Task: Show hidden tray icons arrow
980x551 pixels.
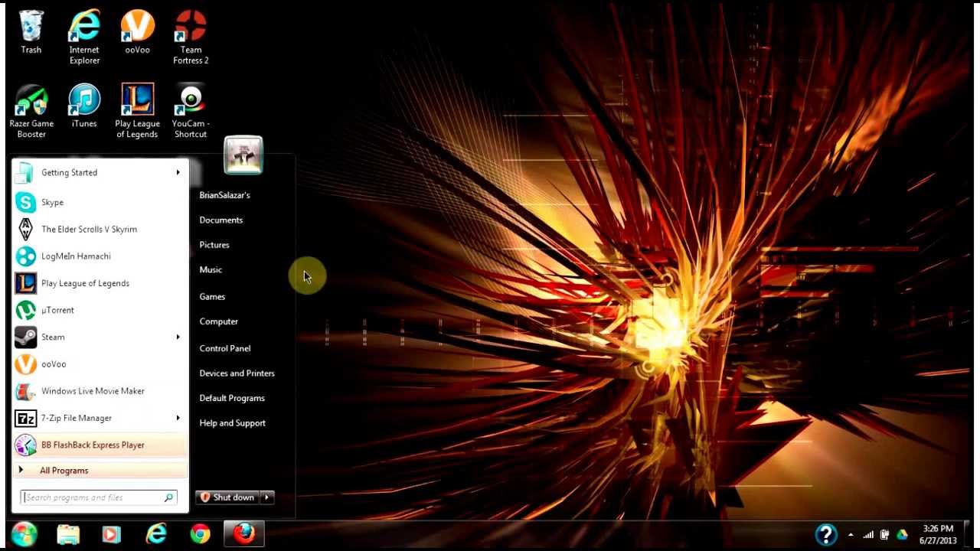Action: point(851,535)
